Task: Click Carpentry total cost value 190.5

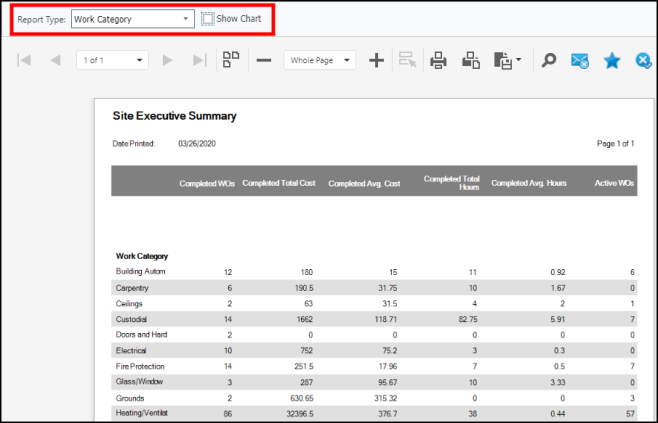Action: pyautogui.click(x=303, y=288)
